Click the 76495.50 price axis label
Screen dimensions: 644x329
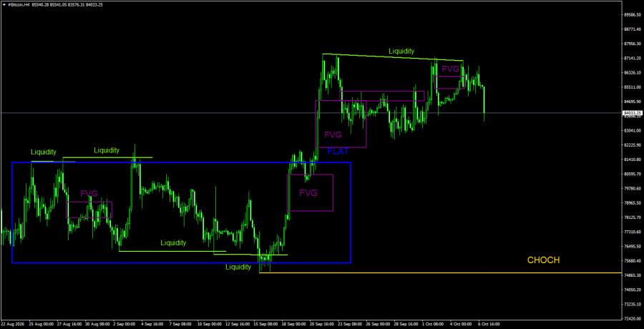click(x=633, y=247)
